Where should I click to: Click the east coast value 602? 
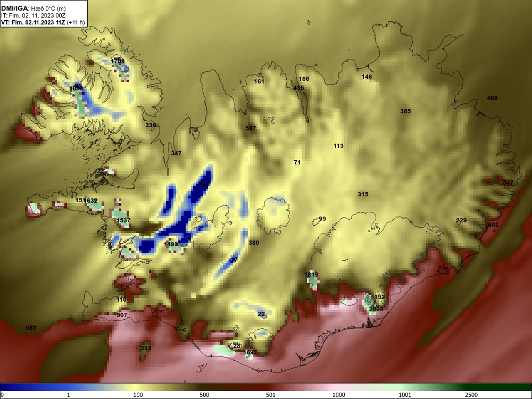pyautogui.click(x=493, y=225)
